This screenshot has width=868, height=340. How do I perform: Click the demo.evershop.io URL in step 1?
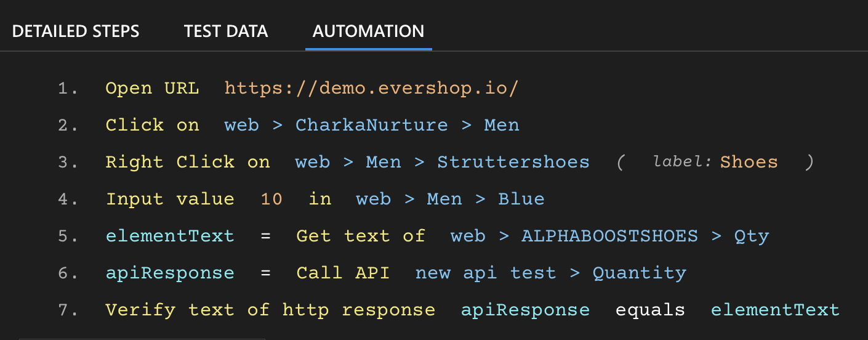(372, 88)
